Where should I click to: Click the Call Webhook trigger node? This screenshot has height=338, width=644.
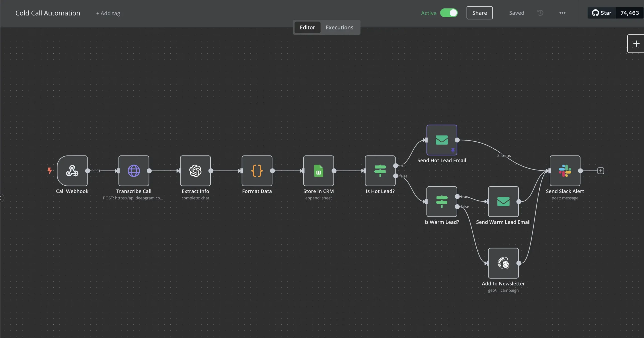point(72,171)
